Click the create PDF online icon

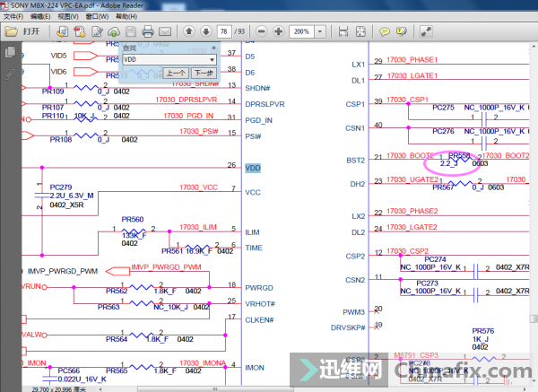62,31
